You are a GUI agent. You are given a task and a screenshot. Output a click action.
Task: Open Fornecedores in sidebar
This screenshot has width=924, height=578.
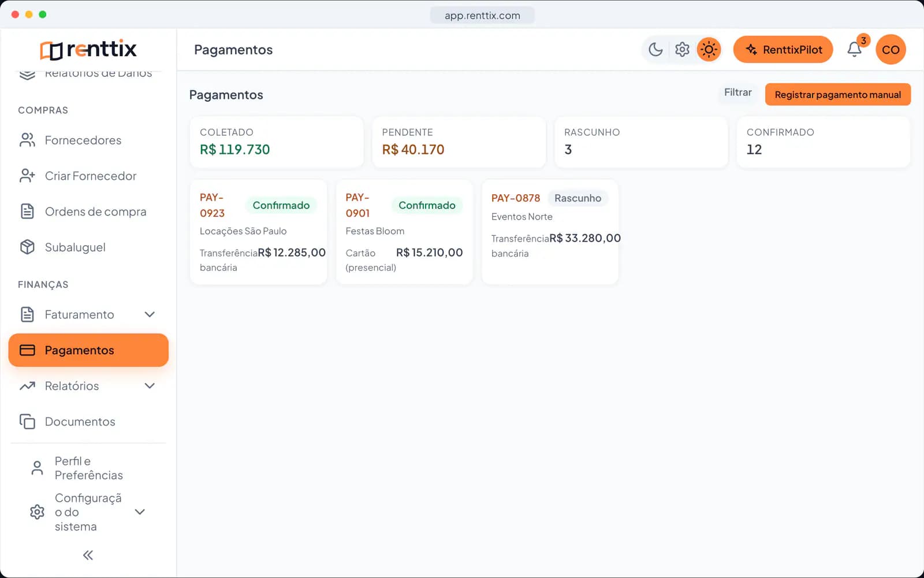click(x=88, y=140)
